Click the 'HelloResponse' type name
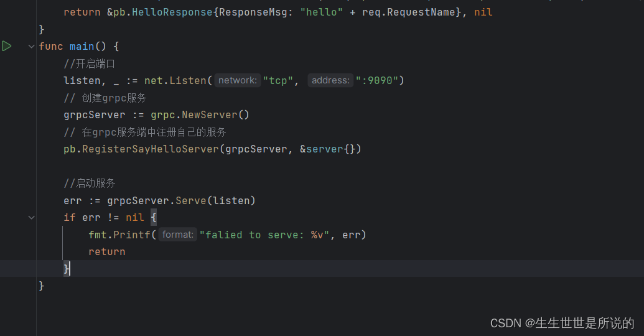Screen dimensions: 644x336 pos(172,12)
